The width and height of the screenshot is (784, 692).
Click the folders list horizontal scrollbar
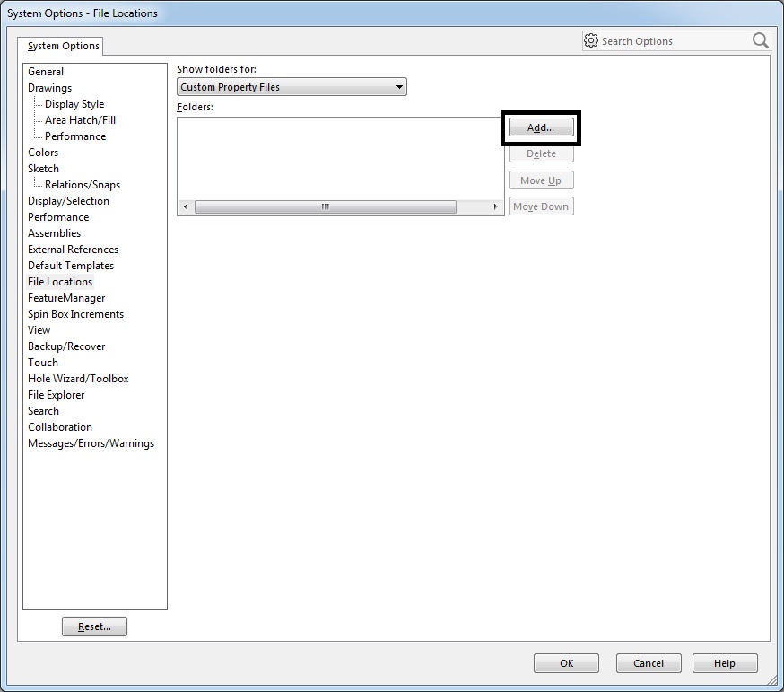[x=325, y=207]
